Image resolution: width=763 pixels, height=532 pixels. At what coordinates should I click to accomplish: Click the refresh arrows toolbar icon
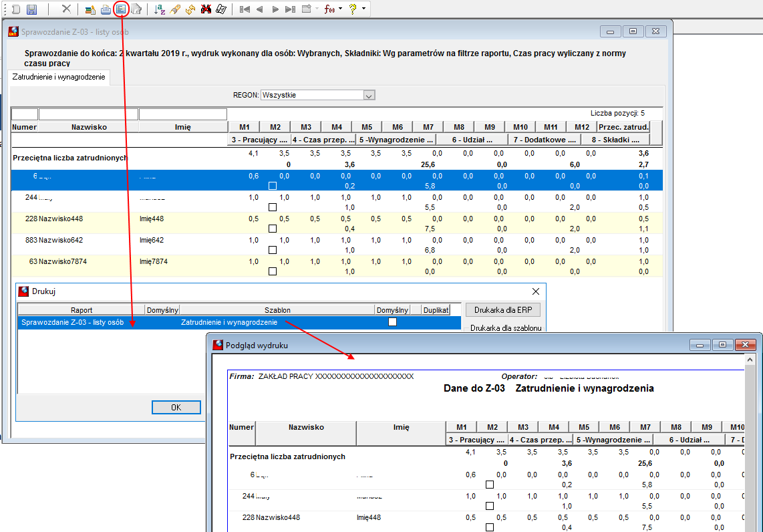[190, 9]
